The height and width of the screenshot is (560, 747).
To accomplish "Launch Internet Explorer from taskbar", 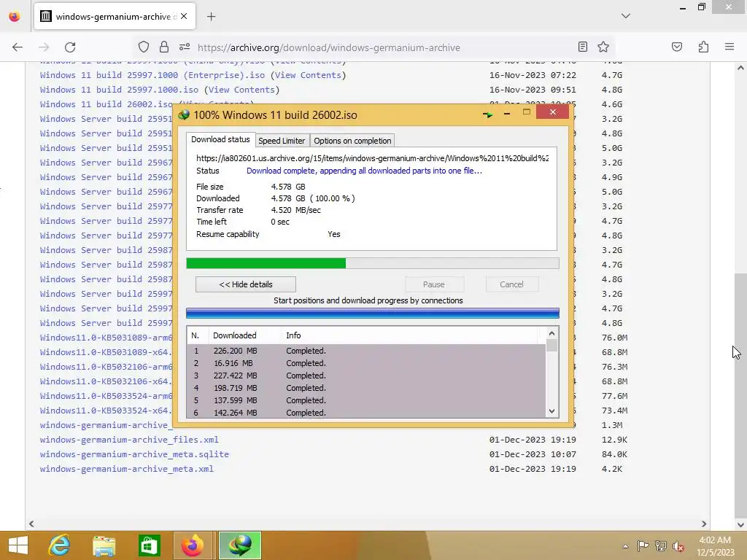I will click(60, 545).
